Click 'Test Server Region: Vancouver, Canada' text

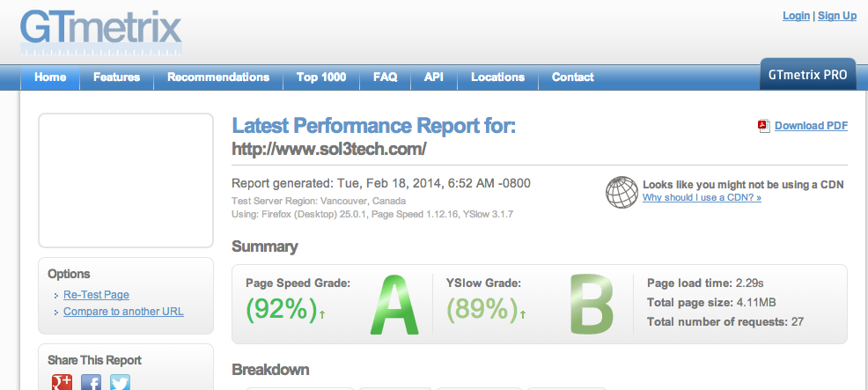tap(319, 201)
